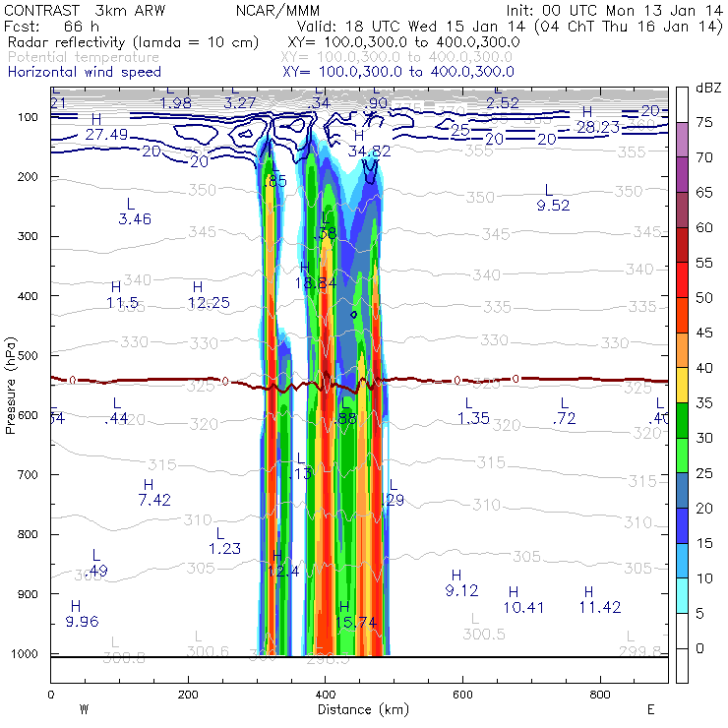Click the in-storm wind maximum '18.84'

coord(316,282)
